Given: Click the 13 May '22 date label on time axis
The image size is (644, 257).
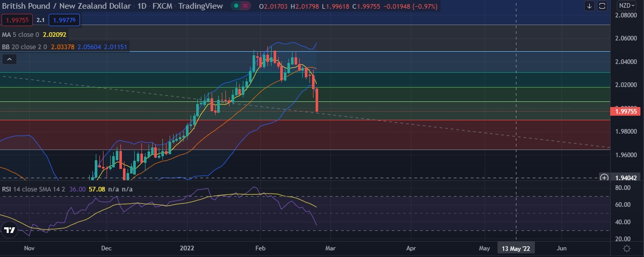Looking at the screenshot, I should click(517, 248).
